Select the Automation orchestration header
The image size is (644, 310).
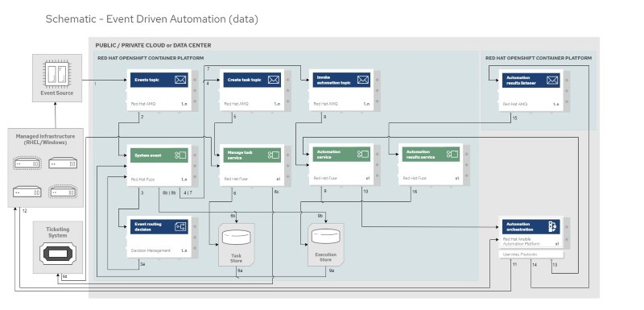531,226
